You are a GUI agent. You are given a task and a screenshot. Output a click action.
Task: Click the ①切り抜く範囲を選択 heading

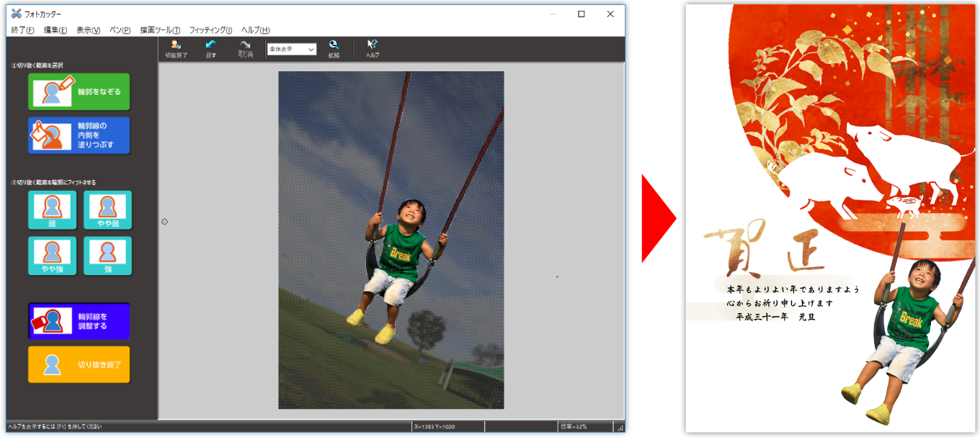pos(37,66)
